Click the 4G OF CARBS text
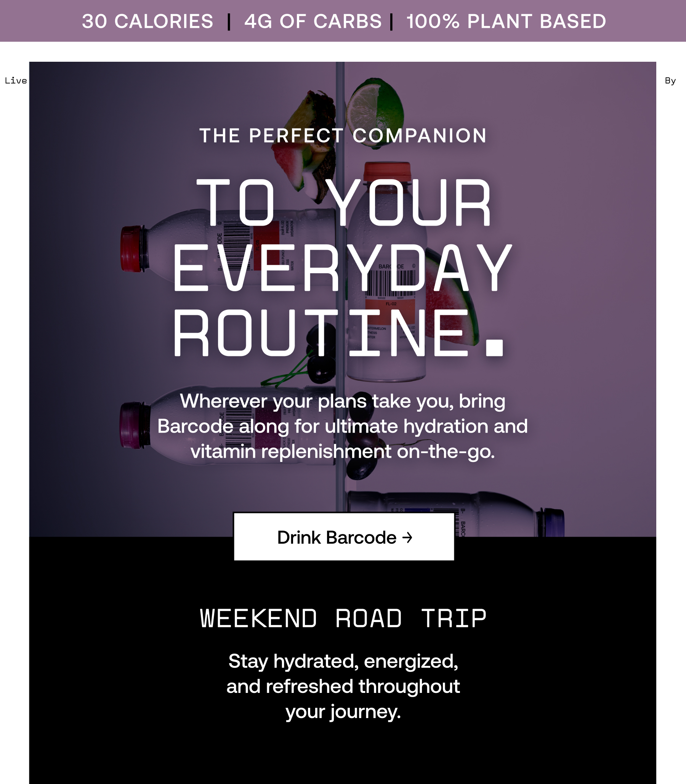Image resolution: width=686 pixels, height=784 pixels. tap(313, 21)
